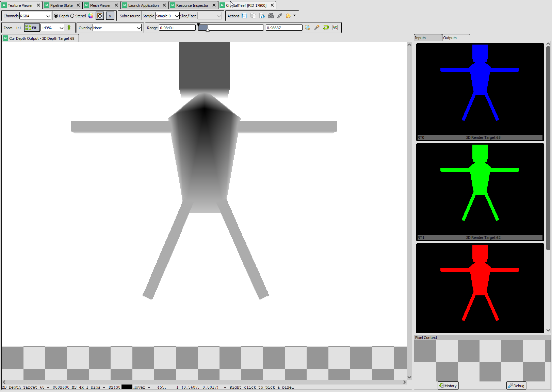Switch to the Launch Application tab
The height and width of the screenshot is (392, 552).
[143, 5]
